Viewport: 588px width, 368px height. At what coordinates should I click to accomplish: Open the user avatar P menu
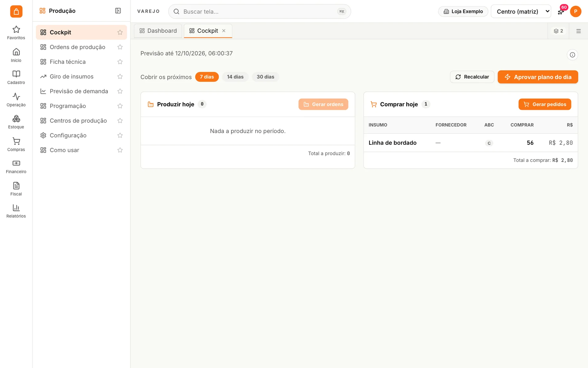coord(575,11)
